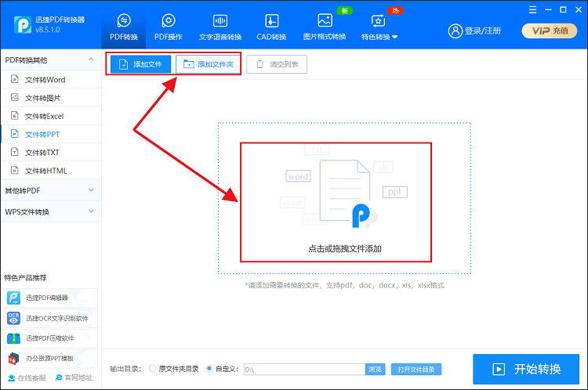Image resolution: width=588 pixels, height=390 pixels.
Task: Select 文件转PPT in sidebar
Action: point(51,134)
